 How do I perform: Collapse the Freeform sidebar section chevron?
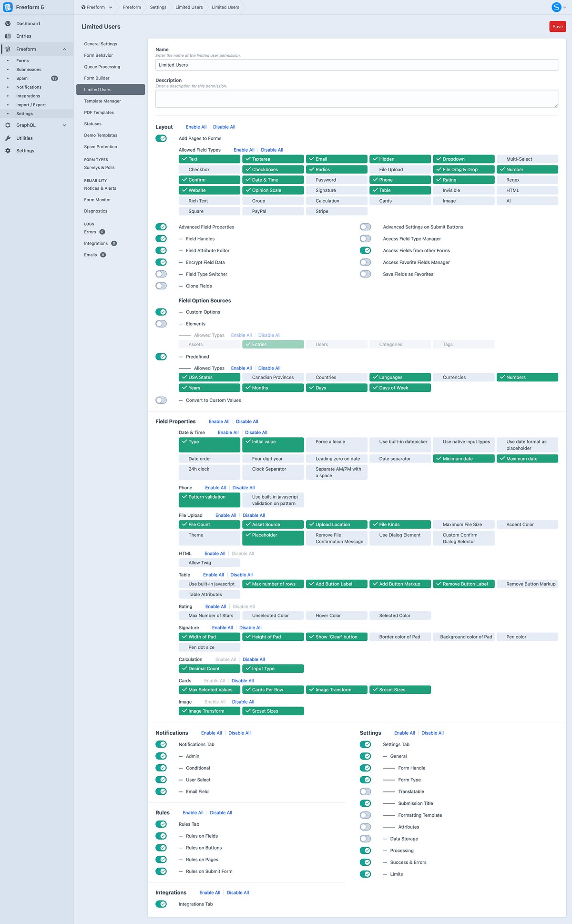pos(64,49)
